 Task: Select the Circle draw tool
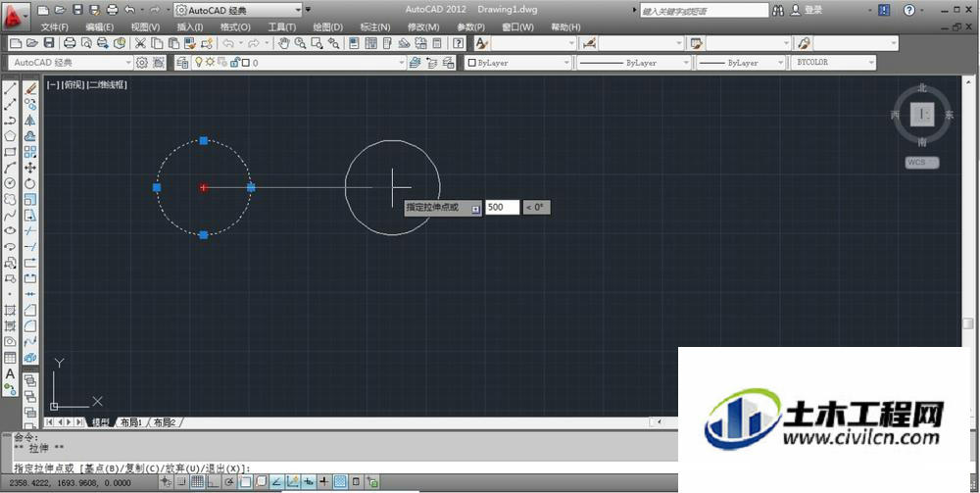10,183
